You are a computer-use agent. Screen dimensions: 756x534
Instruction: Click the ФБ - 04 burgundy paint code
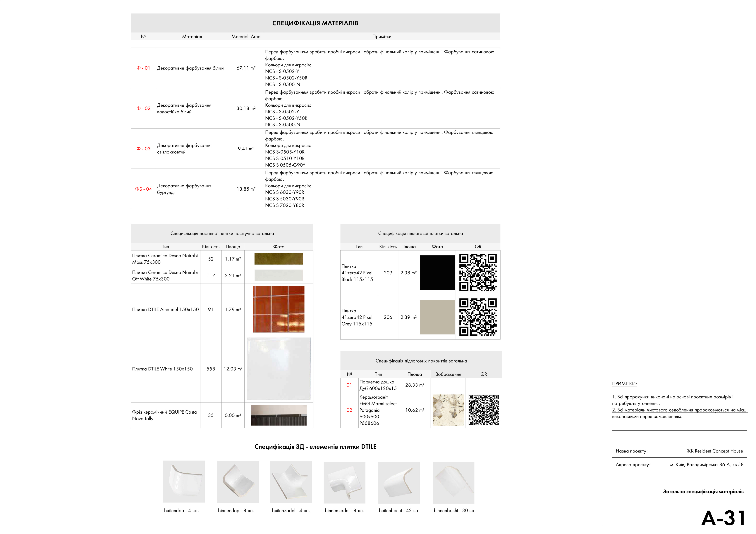[143, 189]
